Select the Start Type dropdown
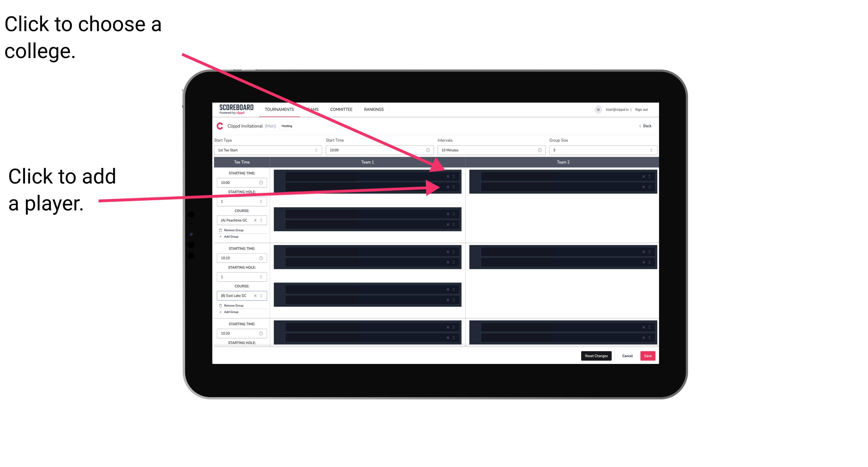 coord(267,150)
